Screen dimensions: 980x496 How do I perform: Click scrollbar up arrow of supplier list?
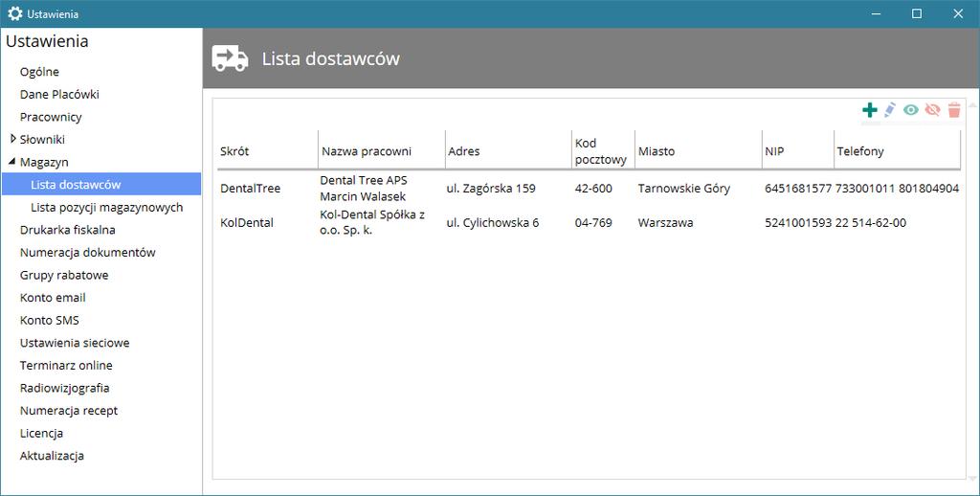972,103
